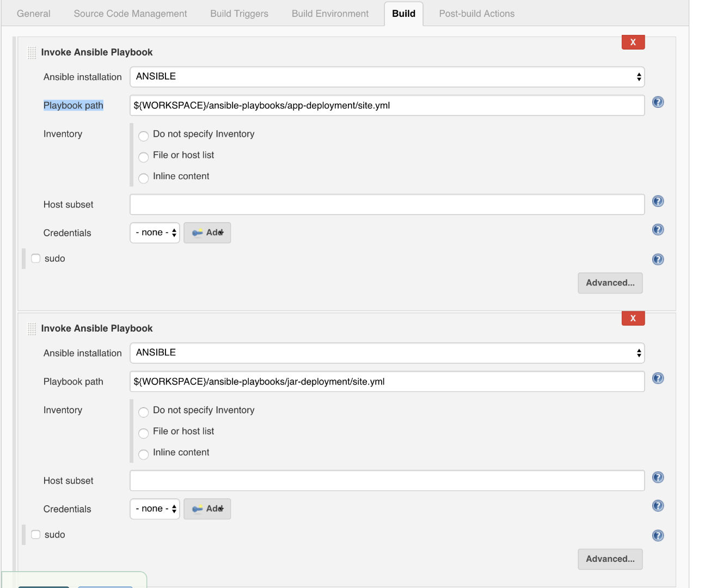Switch to Post-build Actions tab
The width and height of the screenshot is (704, 588).
point(476,14)
